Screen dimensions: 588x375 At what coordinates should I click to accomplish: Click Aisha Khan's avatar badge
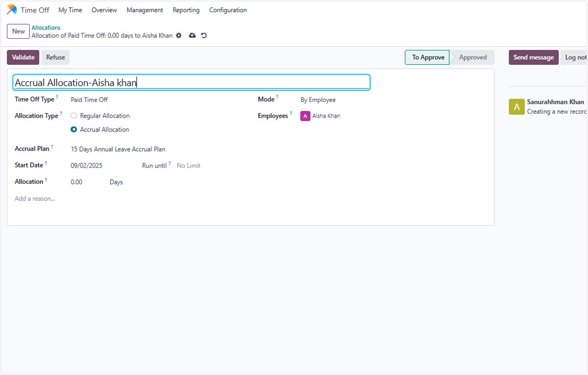(x=305, y=116)
